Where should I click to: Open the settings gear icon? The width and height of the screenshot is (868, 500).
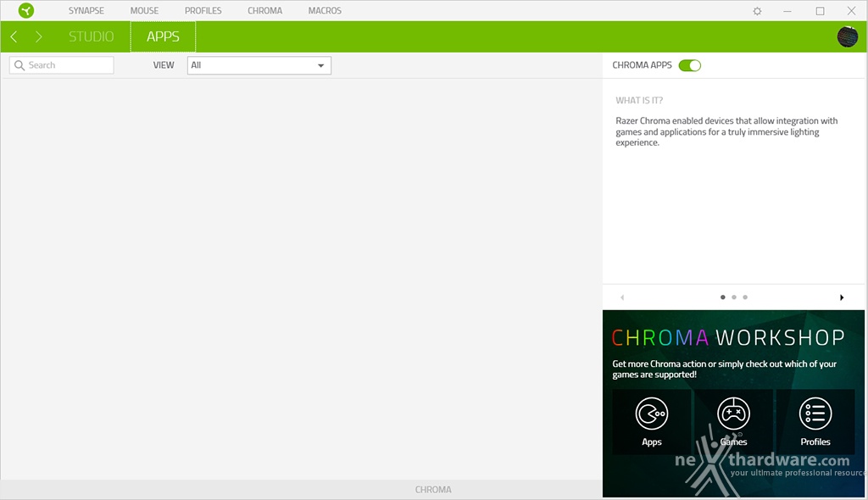(757, 11)
